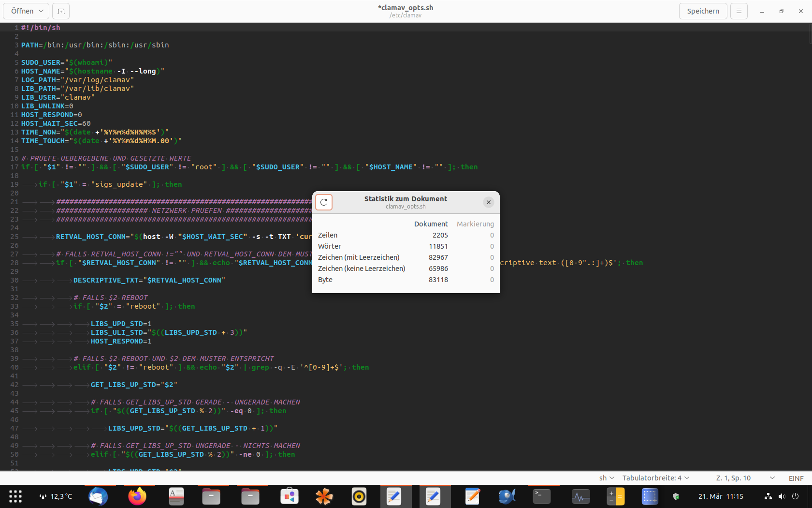The height and width of the screenshot is (508, 812).
Task: Click on HOST_WAIT_SEC=60 line
Action: click(x=56, y=123)
